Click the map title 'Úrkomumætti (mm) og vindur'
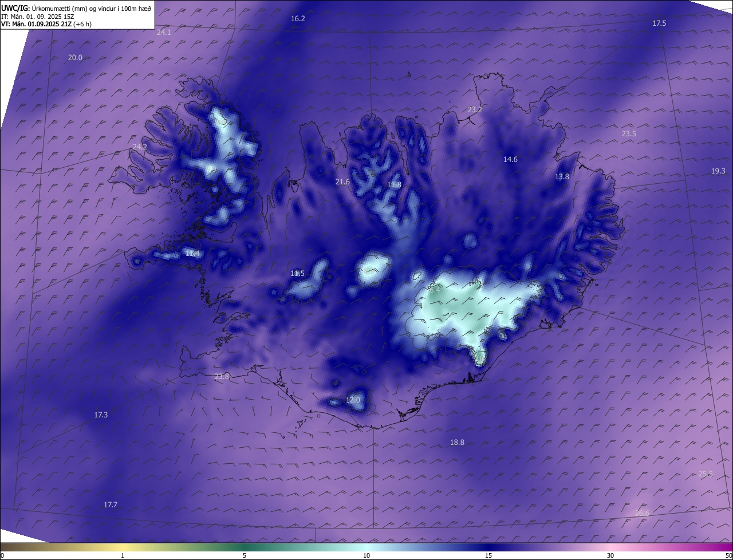This screenshot has height=560, width=733. point(74,9)
